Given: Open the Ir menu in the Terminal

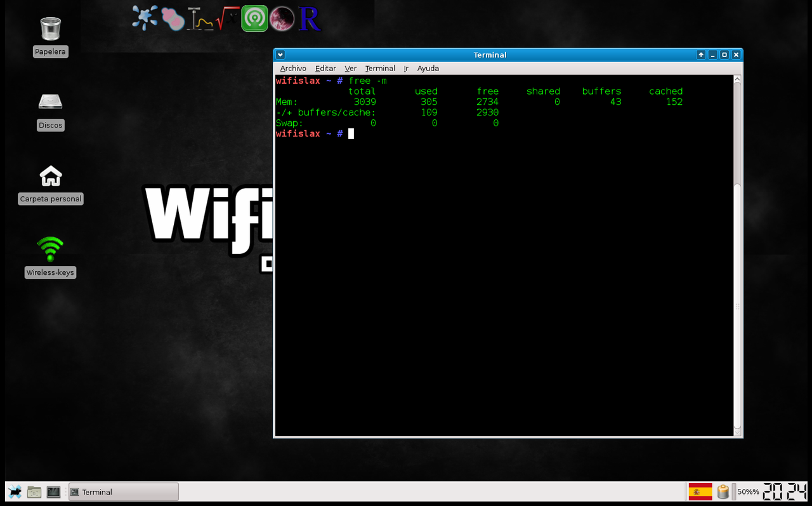Looking at the screenshot, I should pyautogui.click(x=406, y=68).
